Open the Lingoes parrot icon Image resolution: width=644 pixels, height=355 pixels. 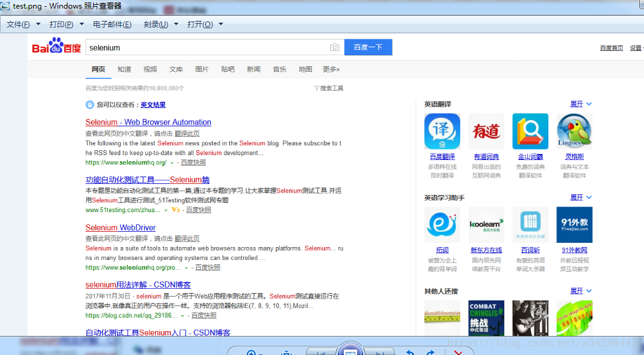(x=574, y=131)
